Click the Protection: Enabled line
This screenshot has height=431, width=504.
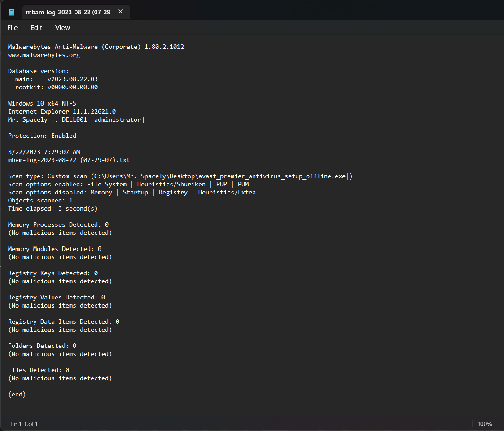[x=42, y=136]
